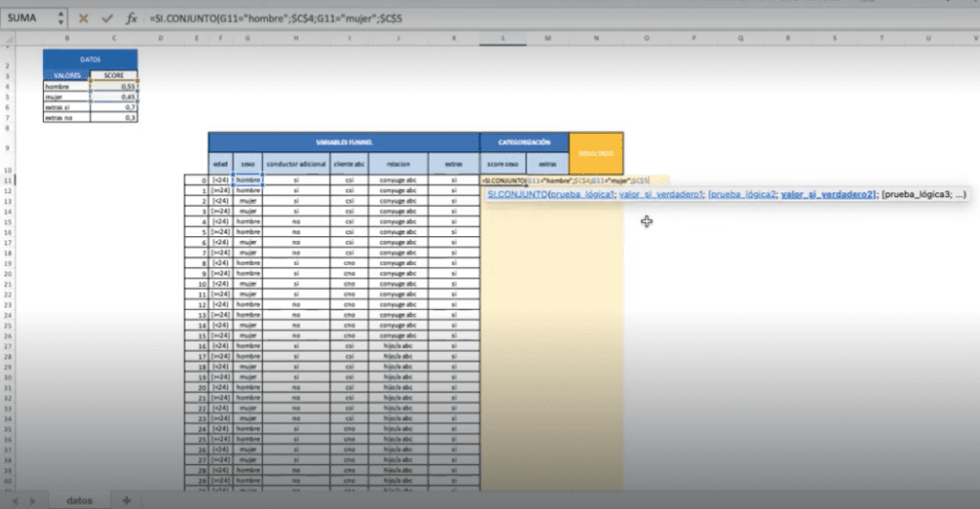This screenshot has height=509, width=980.
Task: Open the datos sheet tab
Action: [79, 500]
